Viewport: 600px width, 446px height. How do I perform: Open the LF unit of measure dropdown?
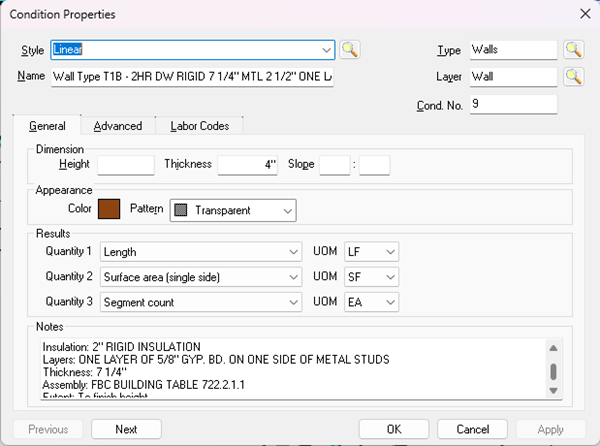[372, 252]
